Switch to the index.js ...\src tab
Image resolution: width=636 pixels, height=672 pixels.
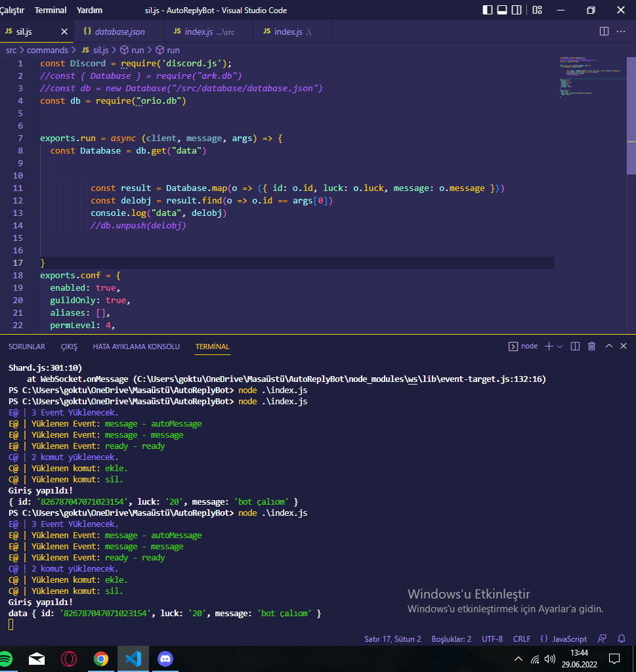[x=208, y=31]
